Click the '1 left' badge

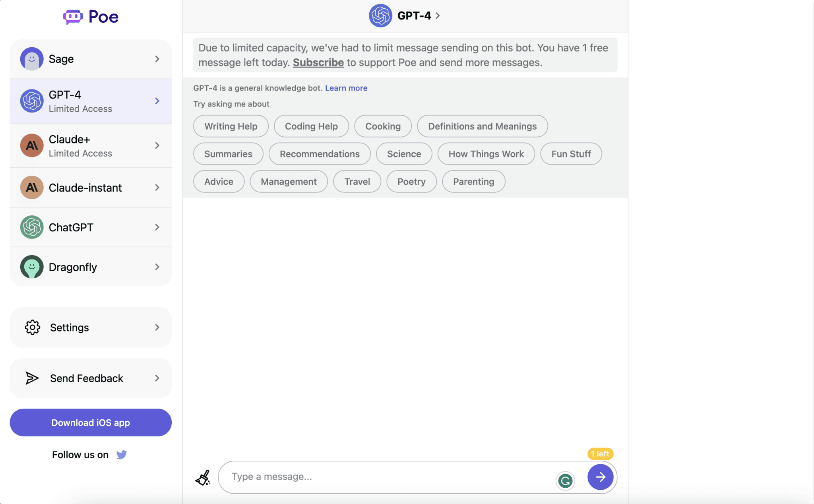[x=600, y=454]
